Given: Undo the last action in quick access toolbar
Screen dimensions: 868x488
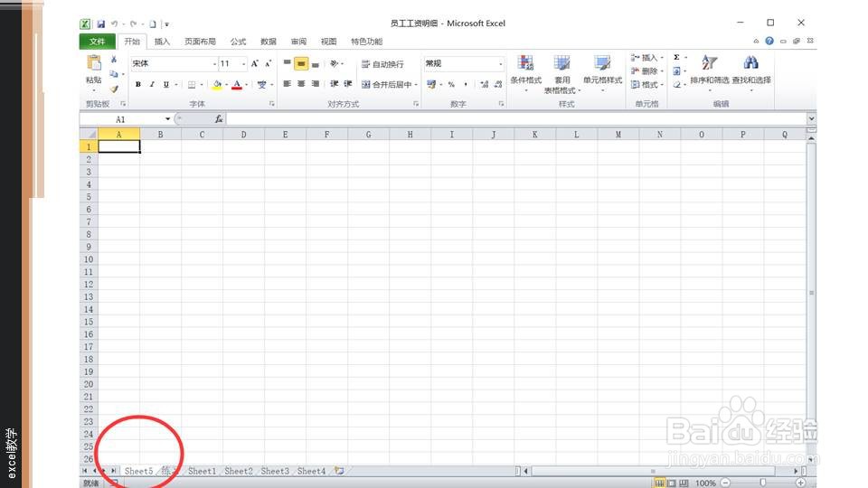Looking at the screenshot, I should tap(114, 23).
